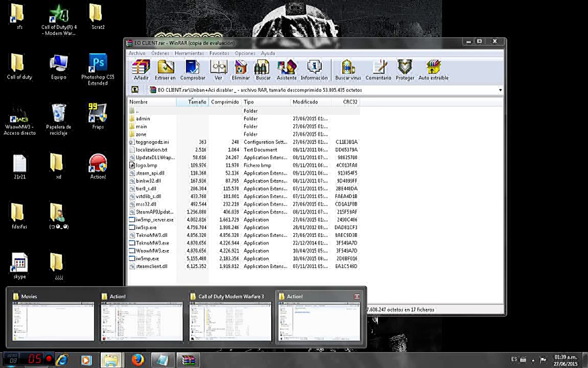Click the File Explorer taskbar icon

coord(111,360)
